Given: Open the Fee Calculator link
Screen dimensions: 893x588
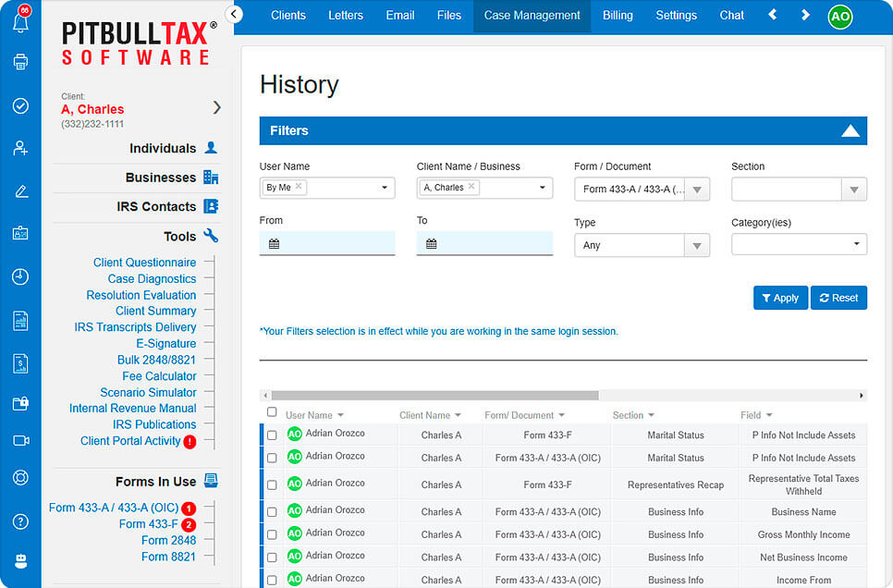Looking at the screenshot, I should tap(159, 376).
